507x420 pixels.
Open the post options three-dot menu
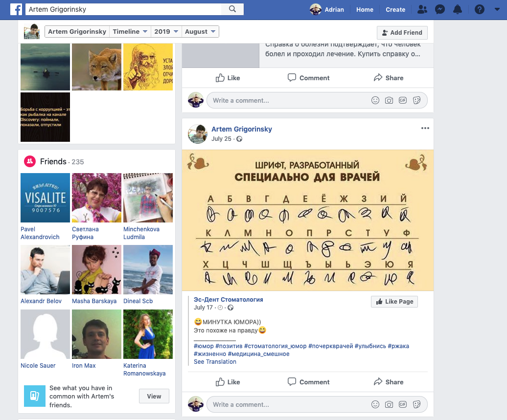click(425, 129)
